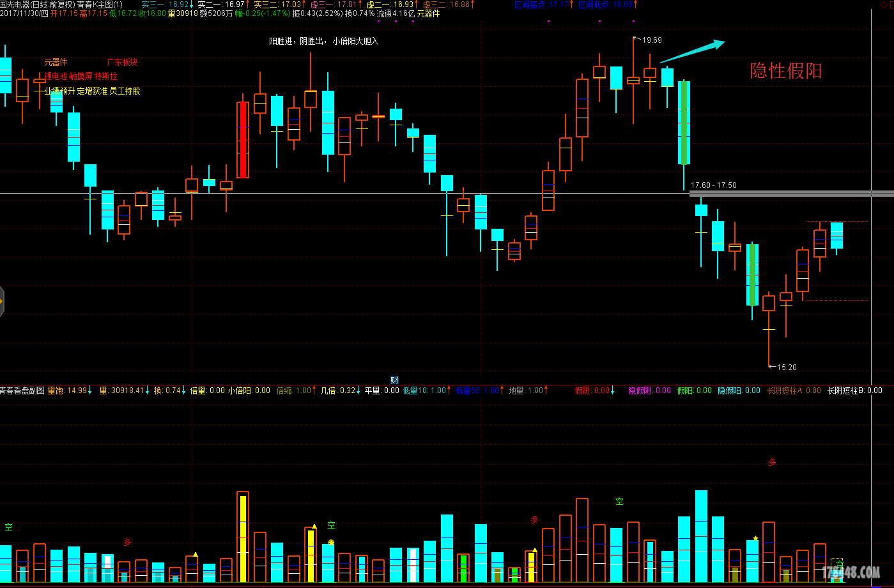The width and height of the screenshot is (894, 588).
Task: Select the magenta 隐假阴: 0.00 value
Action: (x=650, y=390)
